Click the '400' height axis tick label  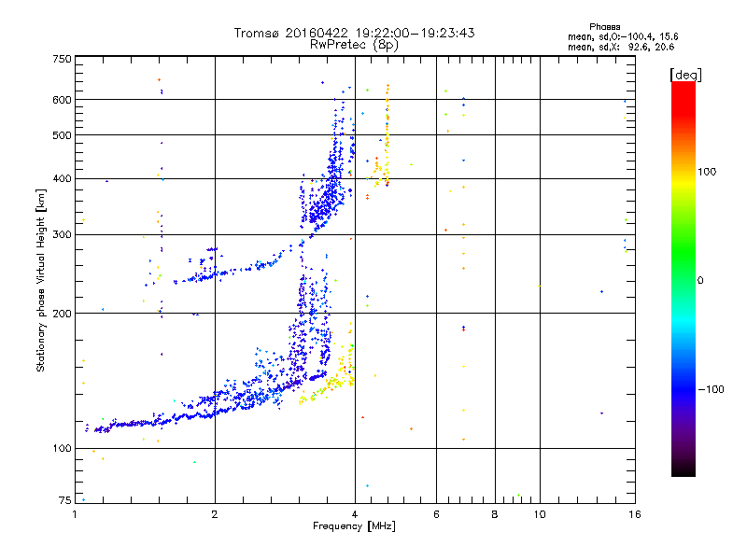[62, 178]
